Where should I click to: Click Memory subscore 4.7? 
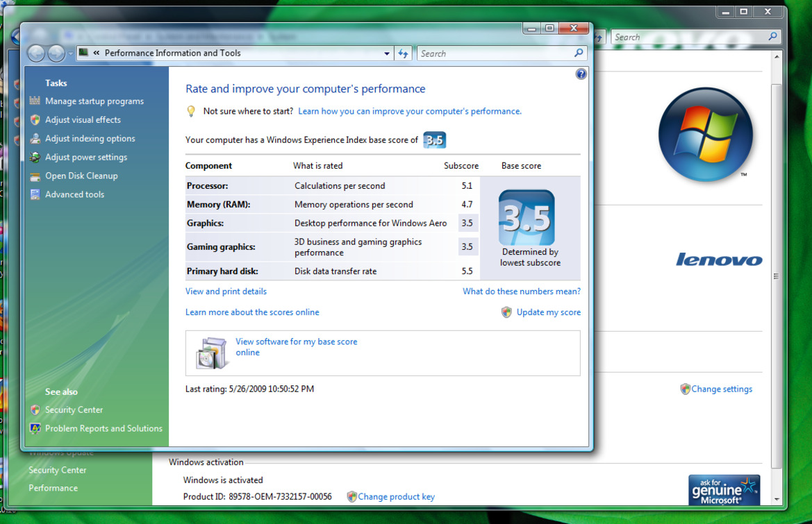[467, 204]
